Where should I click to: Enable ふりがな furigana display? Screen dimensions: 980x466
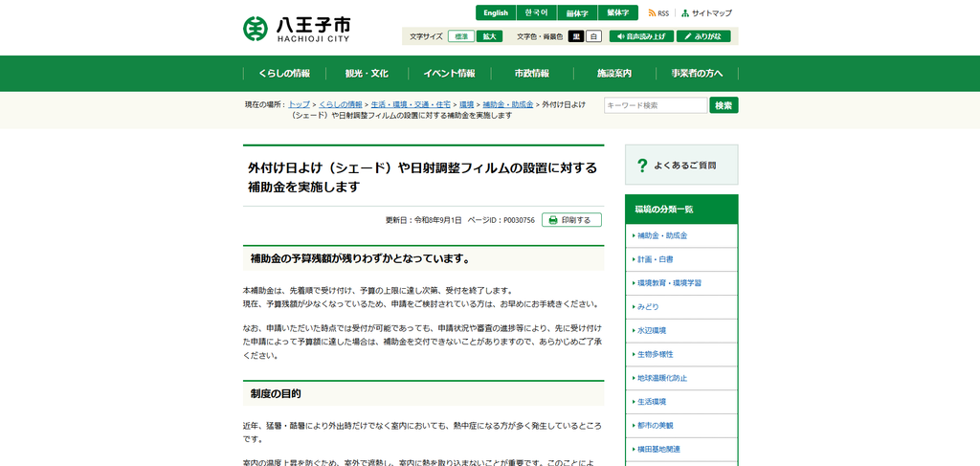[703, 36]
